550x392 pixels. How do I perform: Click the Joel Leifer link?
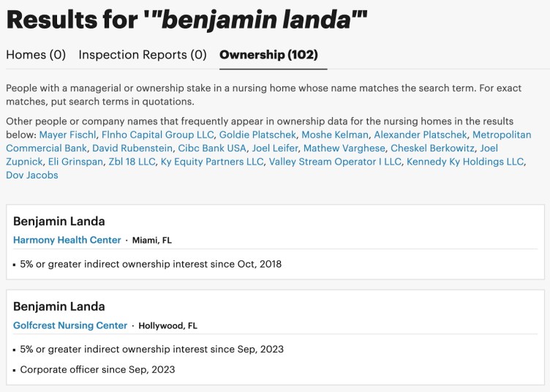pyautogui.click(x=275, y=148)
